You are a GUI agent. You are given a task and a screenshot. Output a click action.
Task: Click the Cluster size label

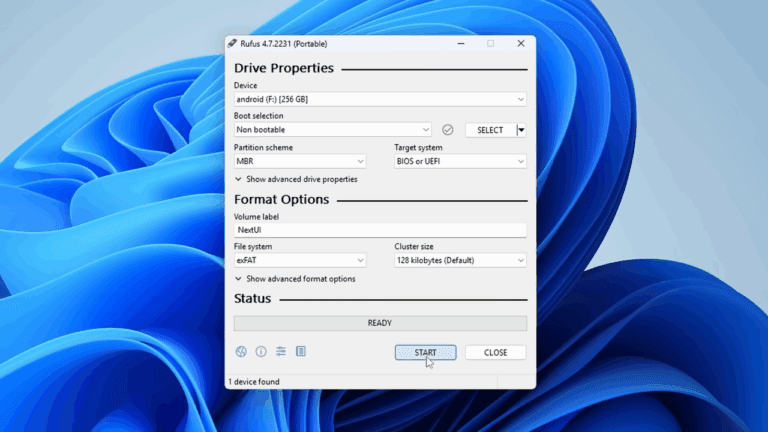pos(414,246)
